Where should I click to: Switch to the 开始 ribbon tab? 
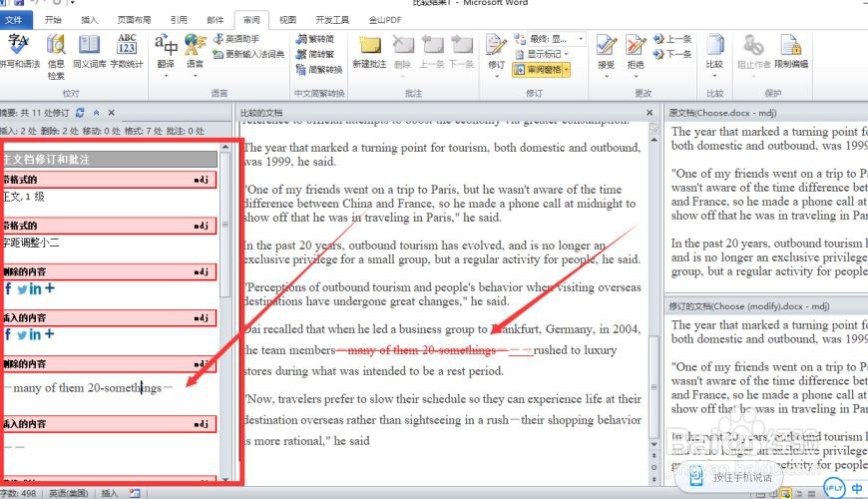point(53,20)
